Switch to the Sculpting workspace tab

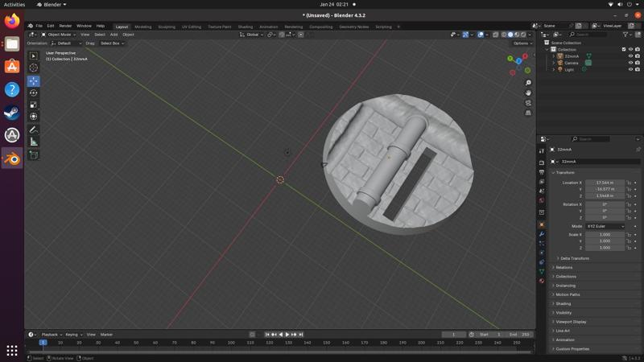point(167,27)
